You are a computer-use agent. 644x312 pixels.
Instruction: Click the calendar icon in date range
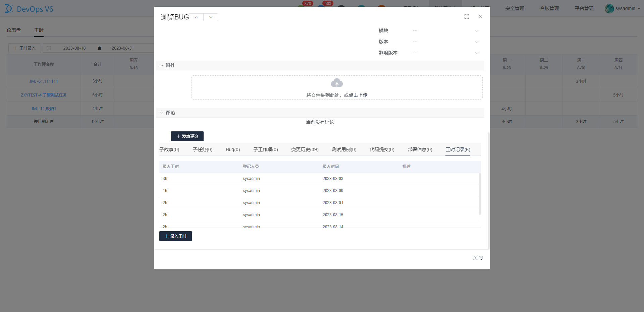[x=49, y=48]
